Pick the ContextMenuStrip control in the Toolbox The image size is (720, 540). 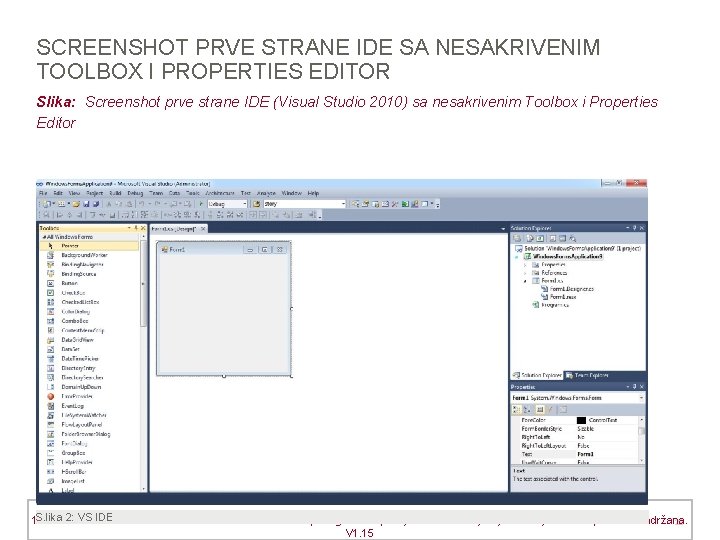pyautogui.click(x=89, y=331)
